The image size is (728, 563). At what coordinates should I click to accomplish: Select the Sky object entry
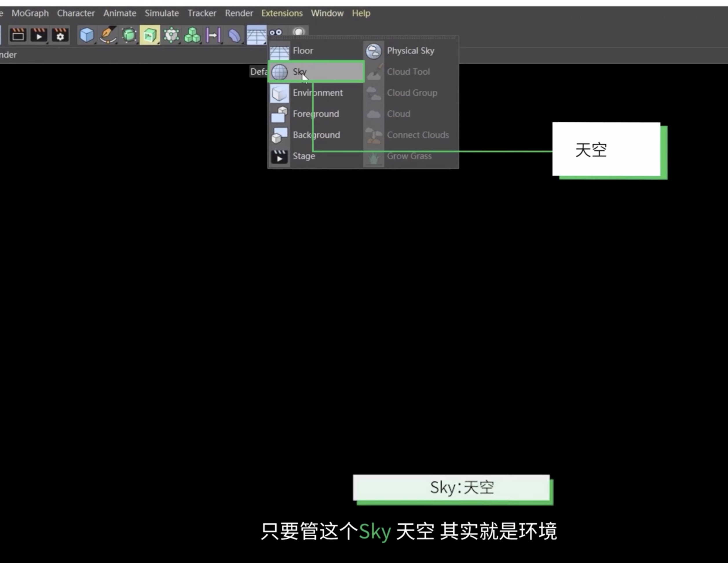pos(316,72)
